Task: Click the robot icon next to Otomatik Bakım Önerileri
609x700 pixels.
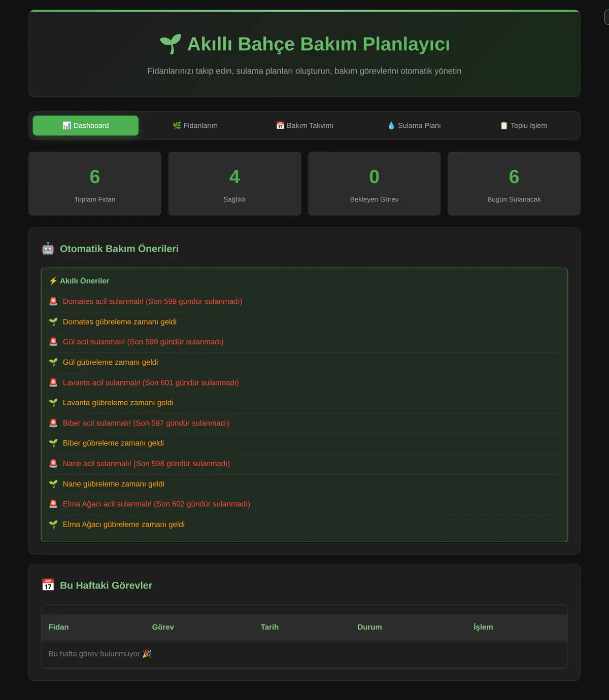Action: tap(48, 249)
